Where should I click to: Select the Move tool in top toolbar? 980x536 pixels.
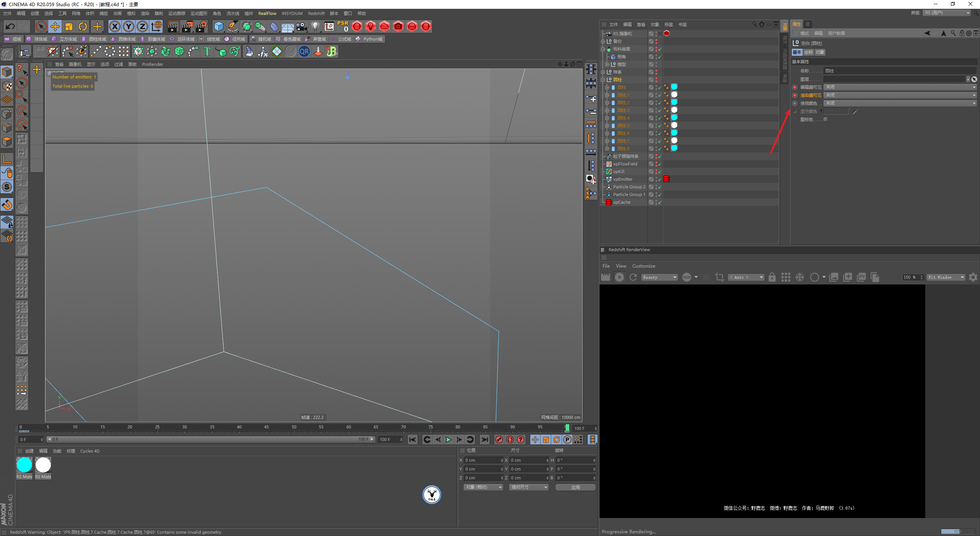point(55,26)
